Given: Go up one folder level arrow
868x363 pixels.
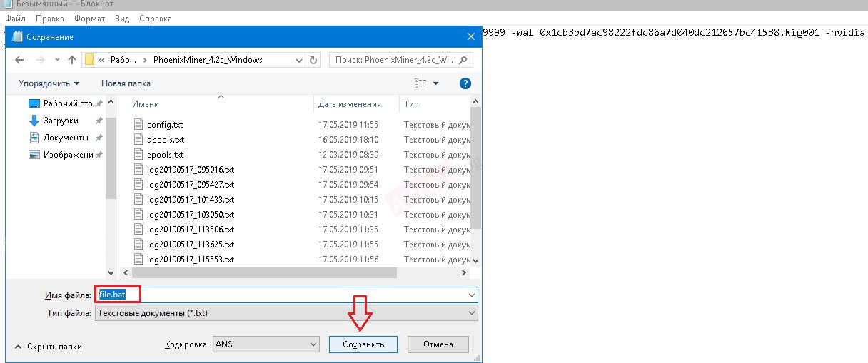Looking at the screenshot, I should click(71, 60).
